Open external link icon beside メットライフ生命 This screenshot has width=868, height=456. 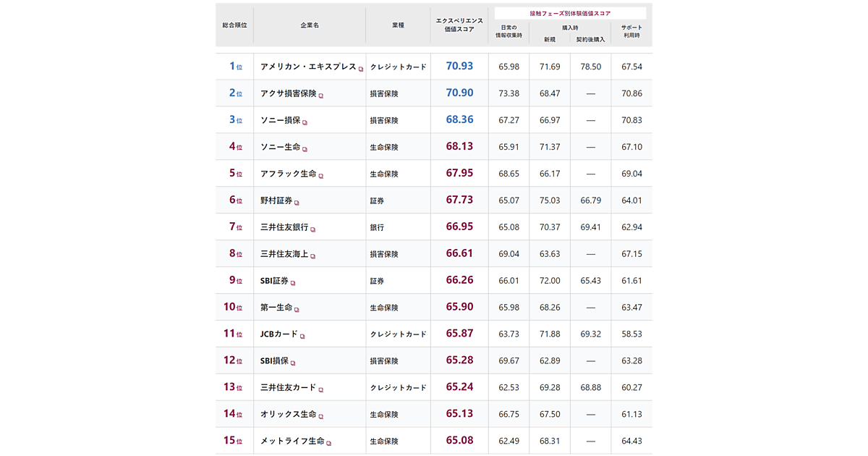(x=329, y=444)
